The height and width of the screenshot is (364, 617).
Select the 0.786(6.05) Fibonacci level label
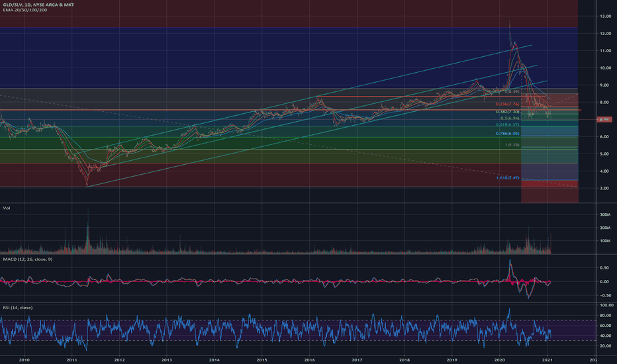[x=508, y=134]
